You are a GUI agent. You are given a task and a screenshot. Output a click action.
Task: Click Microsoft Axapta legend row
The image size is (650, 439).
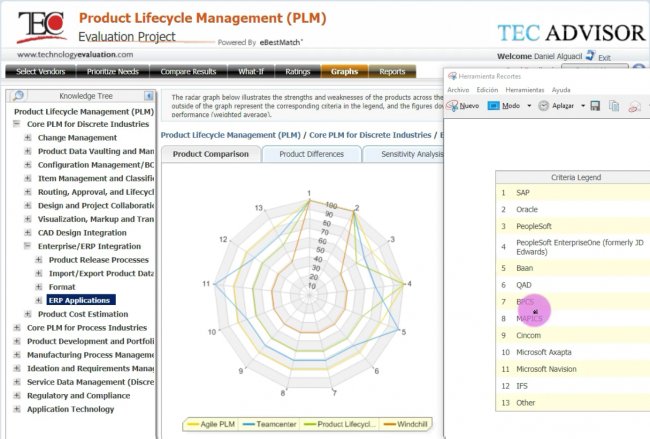point(573,352)
